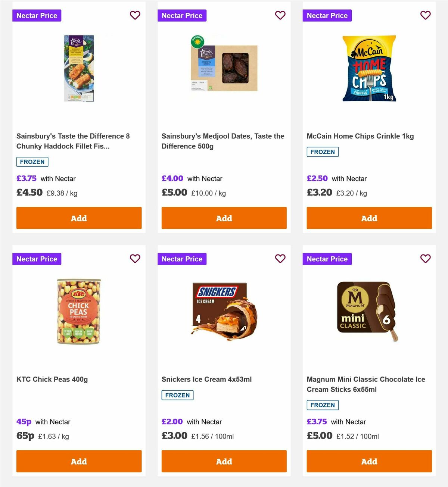Image resolution: width=448 pixels, height=487 pixels.
Task: Favourite the Magnum Mini Classic product
Action: [425, 259]
